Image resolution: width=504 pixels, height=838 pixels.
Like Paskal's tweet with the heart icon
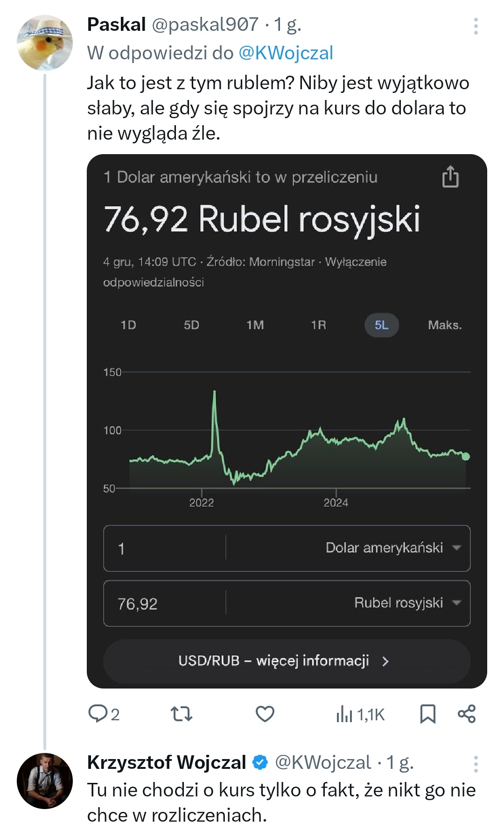point(265,714)
